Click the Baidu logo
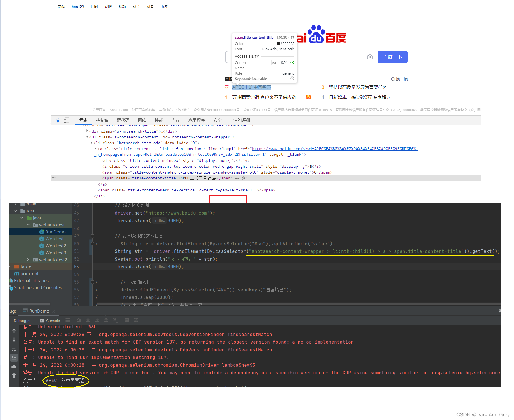 coord(321,35)
